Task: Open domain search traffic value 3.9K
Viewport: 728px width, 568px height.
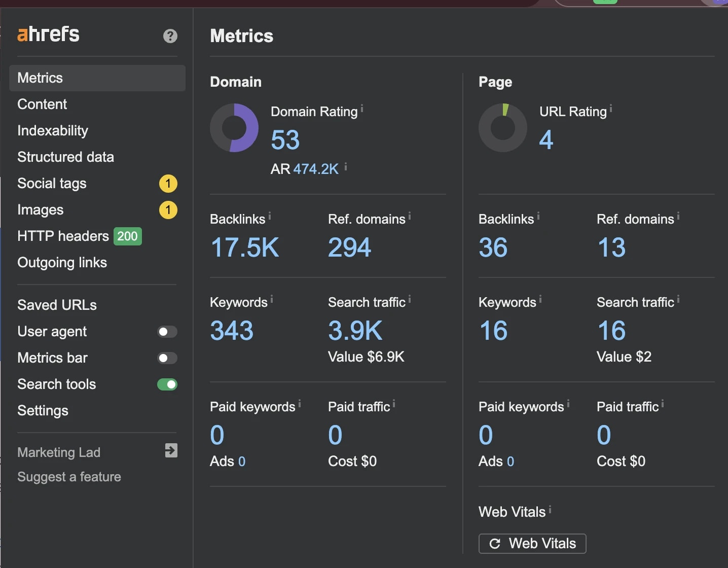Action: coord(355,331)
